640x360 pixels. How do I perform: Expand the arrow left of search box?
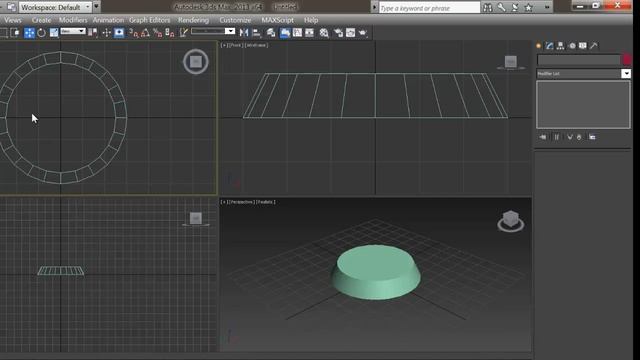coord(374,7)
